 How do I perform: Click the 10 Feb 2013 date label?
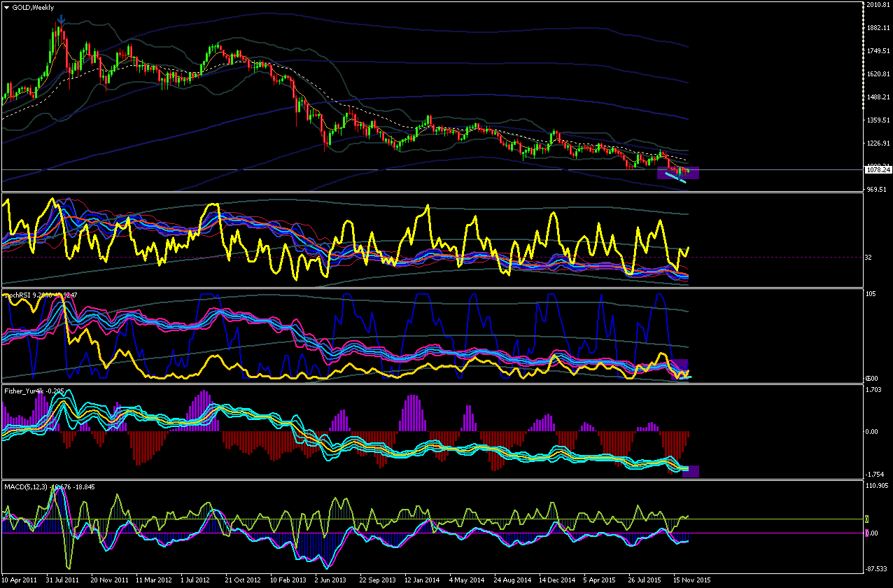[x=288, y=580]
